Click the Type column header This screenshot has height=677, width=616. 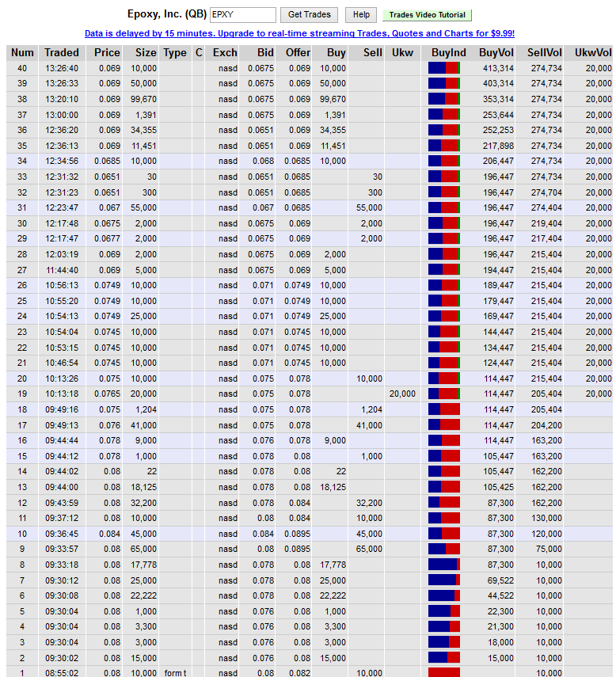click(175, 53)
